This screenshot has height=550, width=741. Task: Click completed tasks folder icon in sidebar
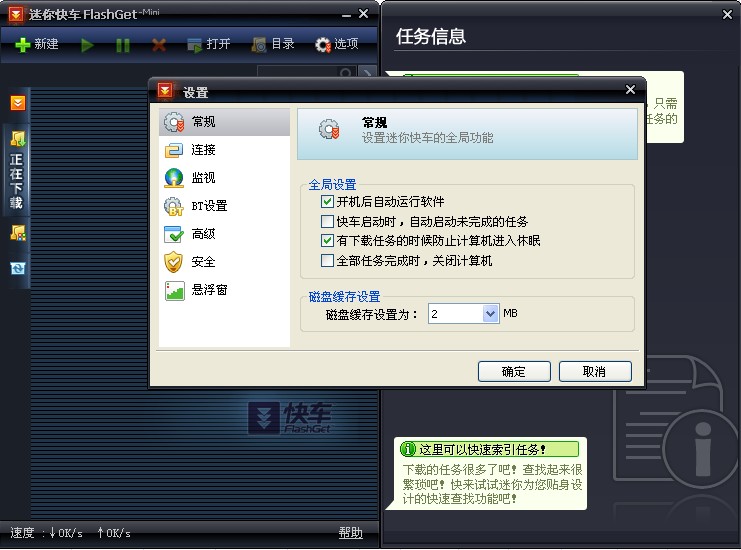pos(18,232)
